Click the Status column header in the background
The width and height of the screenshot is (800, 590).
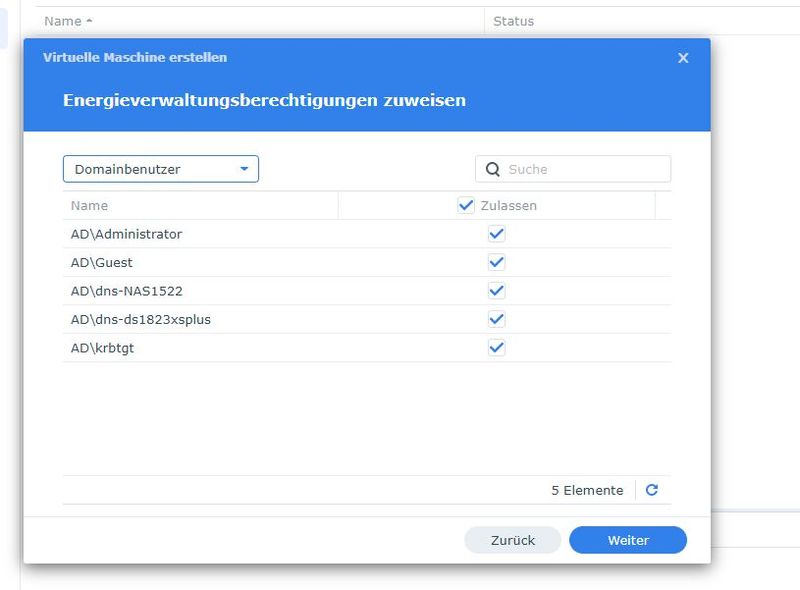512,20
